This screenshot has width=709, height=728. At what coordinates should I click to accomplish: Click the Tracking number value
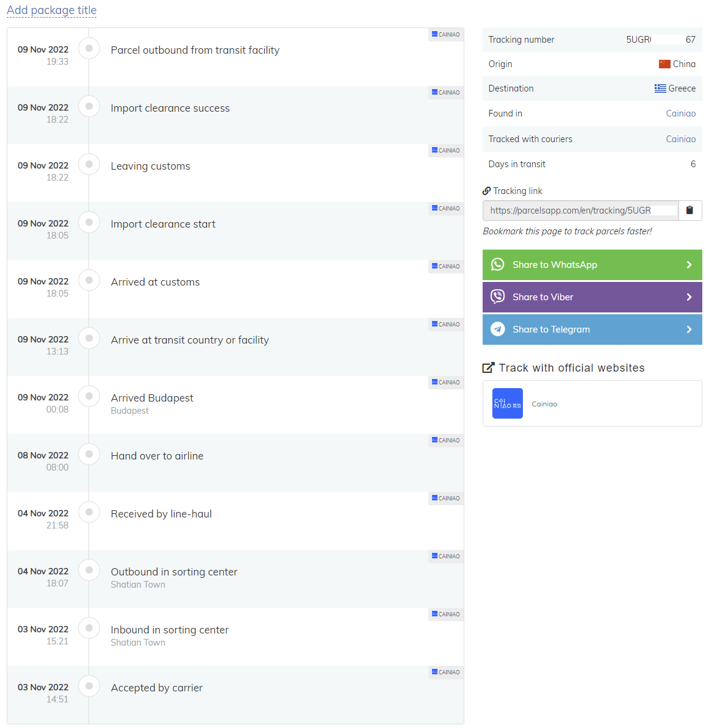pyautogui.click(x=661, y=40)
